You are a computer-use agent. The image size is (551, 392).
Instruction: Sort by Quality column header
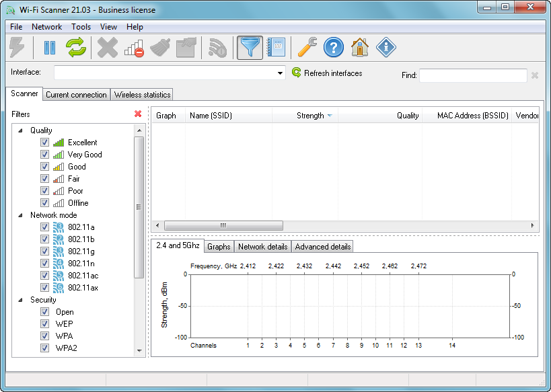point(380,116)
